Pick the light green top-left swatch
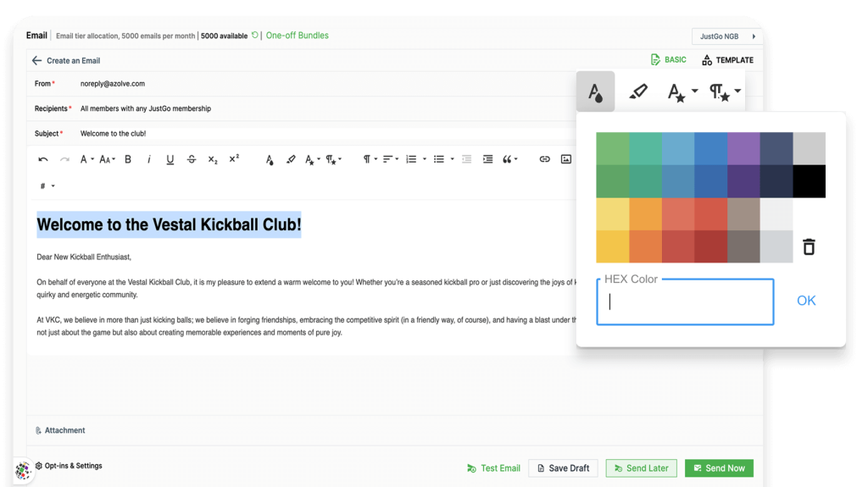 click(612, 148)
